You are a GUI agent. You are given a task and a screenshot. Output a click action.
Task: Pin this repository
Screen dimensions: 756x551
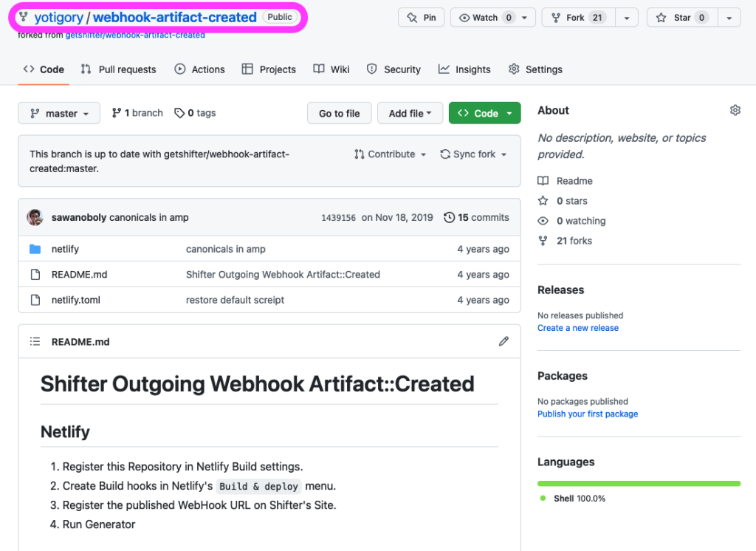pyautogui.click(x=421, y=18)
